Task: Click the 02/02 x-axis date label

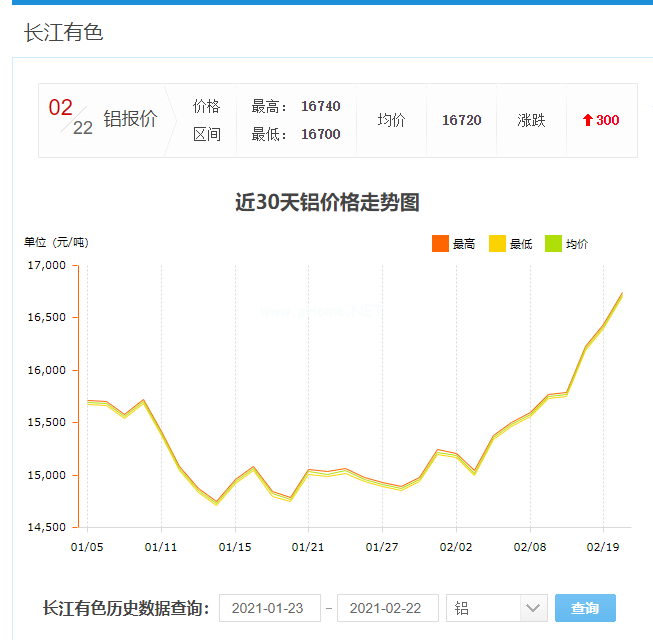Action: pos(456,547)
